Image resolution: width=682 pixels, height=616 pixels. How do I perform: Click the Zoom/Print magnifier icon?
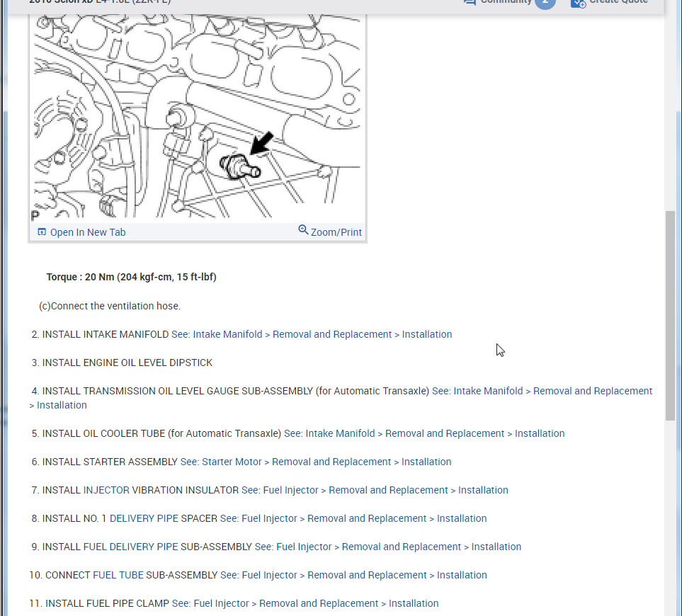click(x=303, y=230)
